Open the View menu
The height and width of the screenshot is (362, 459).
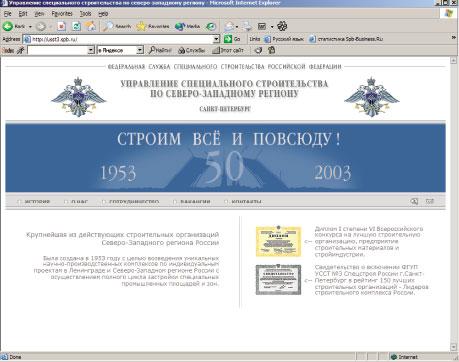tap(39, 14)
